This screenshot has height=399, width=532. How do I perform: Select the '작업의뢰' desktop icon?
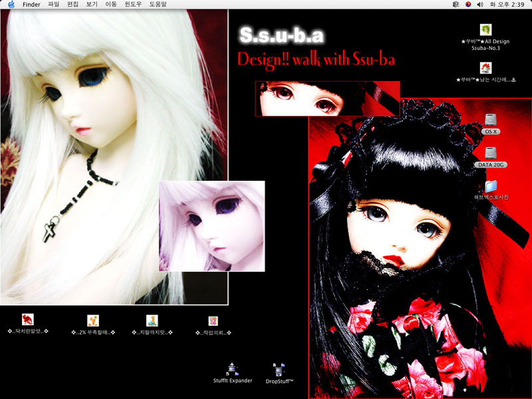pos(213,321)
